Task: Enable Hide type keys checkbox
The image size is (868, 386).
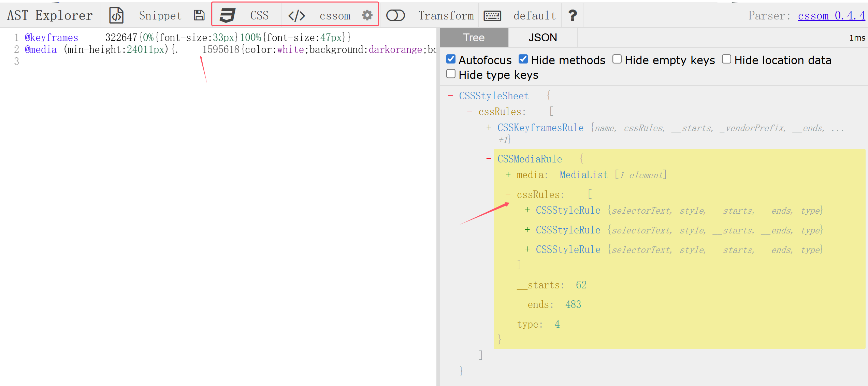Action: tap(451, 74)
